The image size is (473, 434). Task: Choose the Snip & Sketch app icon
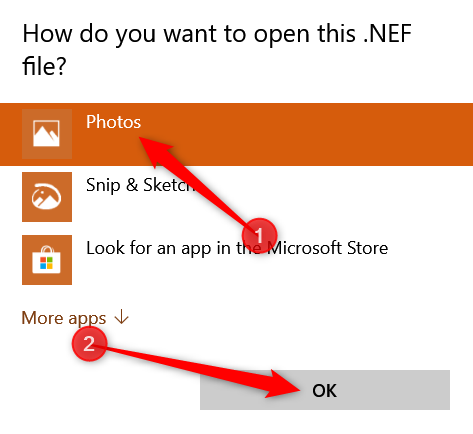[47, 197]
